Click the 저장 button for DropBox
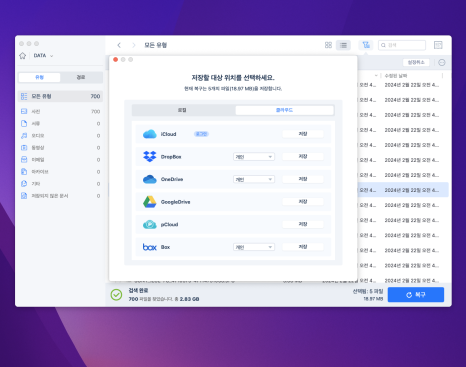The width and height of the screenshot is (466, 367). point(303,156)
